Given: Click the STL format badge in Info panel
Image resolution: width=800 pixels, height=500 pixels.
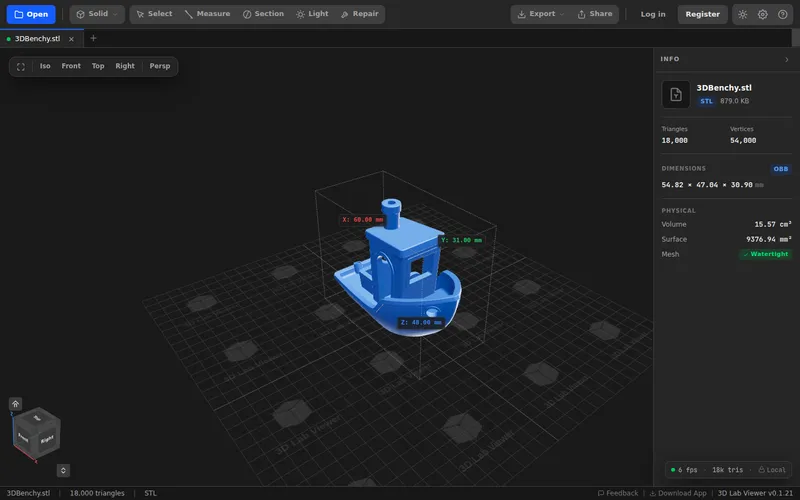Looking at the screenshot, I should point(706,101).
